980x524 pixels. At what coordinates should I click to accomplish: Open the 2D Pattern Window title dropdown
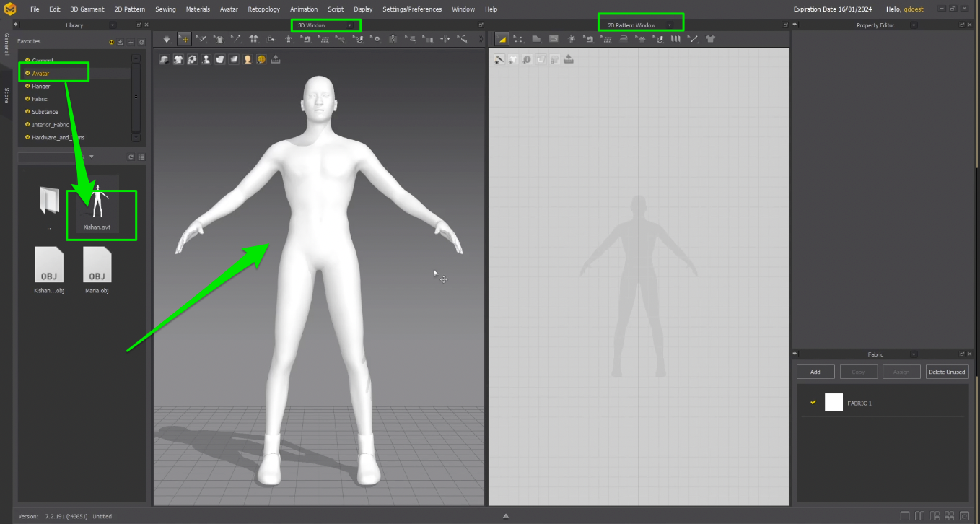point(669,25)
